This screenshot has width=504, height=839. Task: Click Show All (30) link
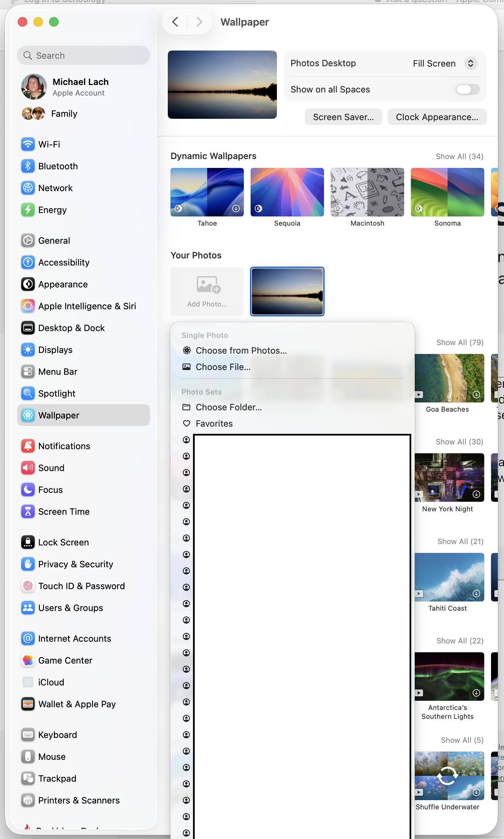459,442
